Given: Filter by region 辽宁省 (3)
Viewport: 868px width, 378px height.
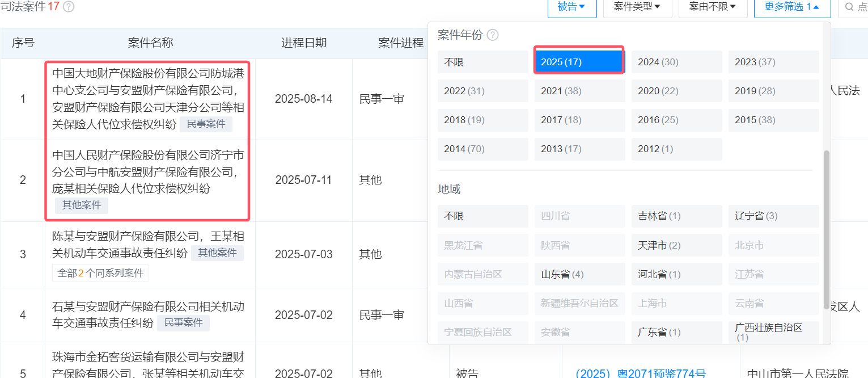Looking at the screenshot, I should point(774,216).
